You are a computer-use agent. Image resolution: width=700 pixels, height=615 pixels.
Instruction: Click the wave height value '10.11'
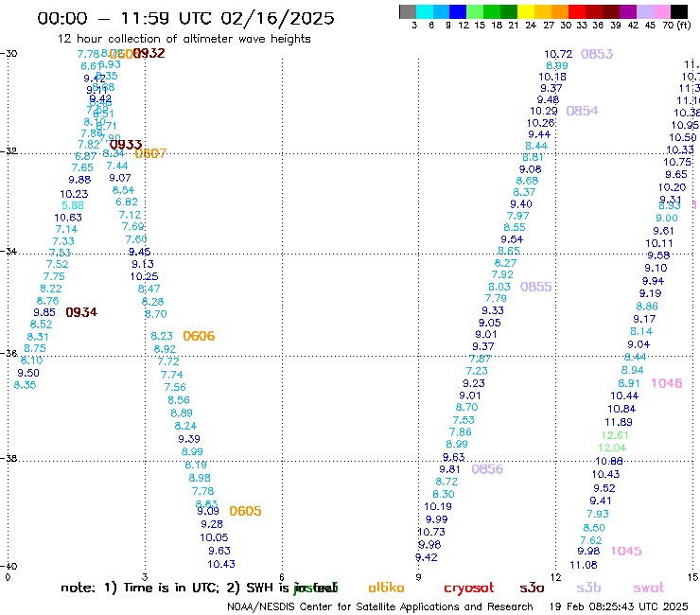click(659, 243)
